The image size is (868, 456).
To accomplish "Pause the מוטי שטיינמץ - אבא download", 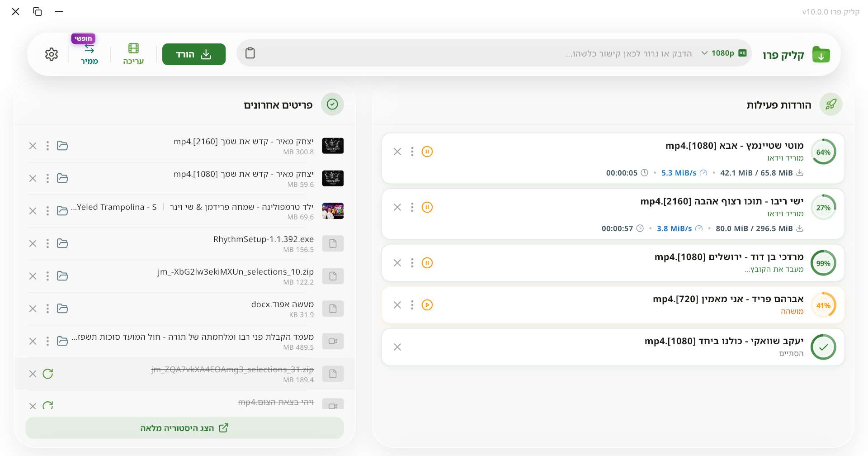I will tap(427, 152).
